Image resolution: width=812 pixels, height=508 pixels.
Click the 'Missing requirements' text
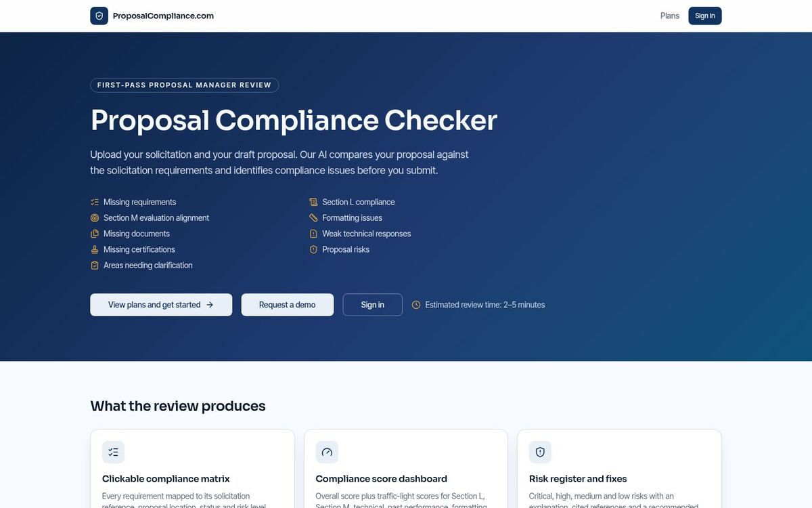click(139, 202)
